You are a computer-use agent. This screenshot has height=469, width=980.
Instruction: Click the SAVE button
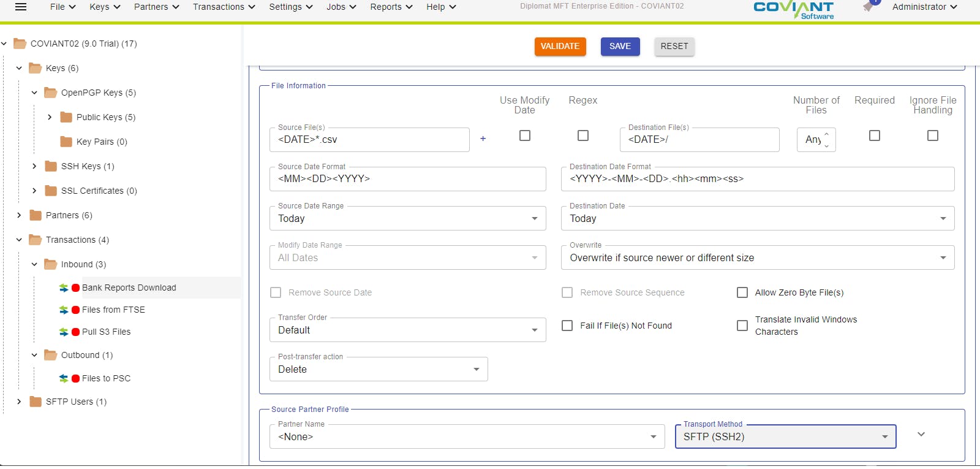(x=620, y=47)
